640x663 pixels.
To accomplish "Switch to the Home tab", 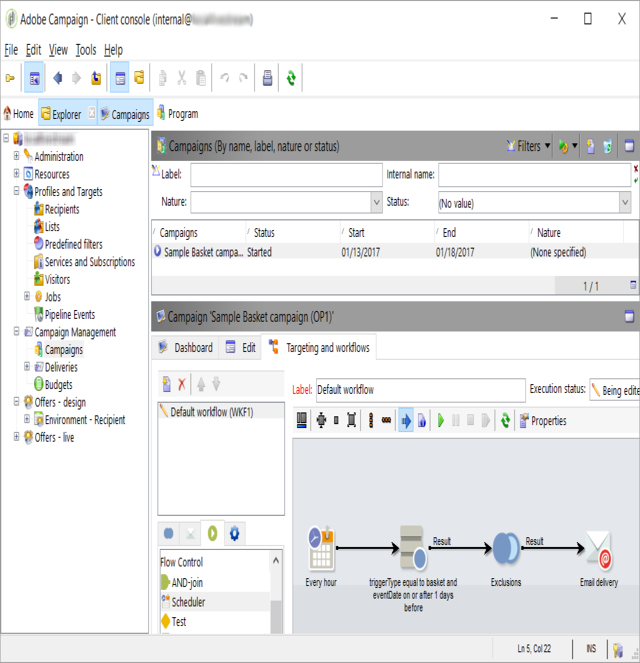I will coord(19,113).
